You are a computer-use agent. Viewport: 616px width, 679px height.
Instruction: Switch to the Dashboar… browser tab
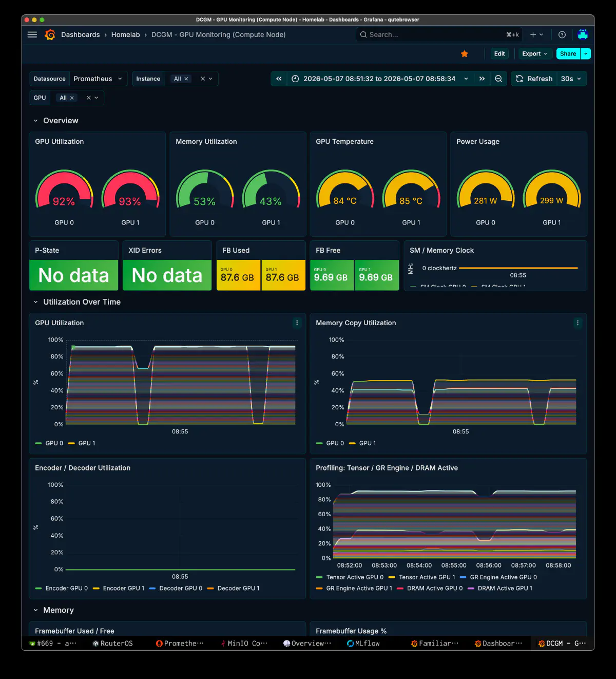[498, 643]
